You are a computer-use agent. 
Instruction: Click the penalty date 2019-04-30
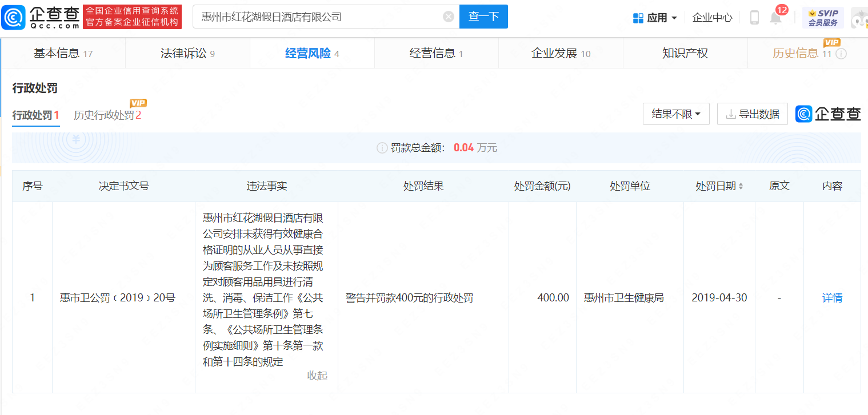(x=719, y=297)
